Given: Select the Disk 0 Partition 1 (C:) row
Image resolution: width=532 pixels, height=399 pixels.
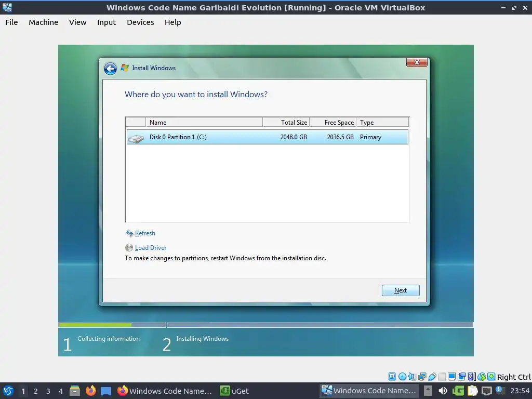Looking at the screenshot, I should point(268,137).
